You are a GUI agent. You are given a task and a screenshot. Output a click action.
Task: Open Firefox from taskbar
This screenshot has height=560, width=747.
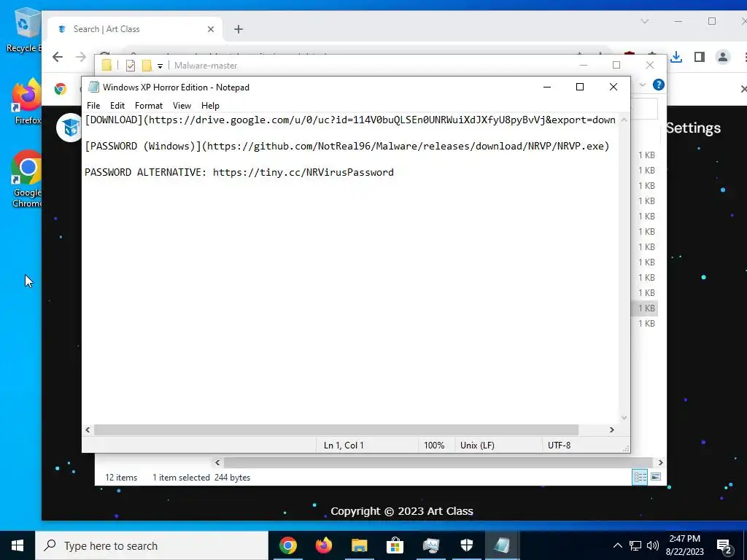[x=323, y=545]
